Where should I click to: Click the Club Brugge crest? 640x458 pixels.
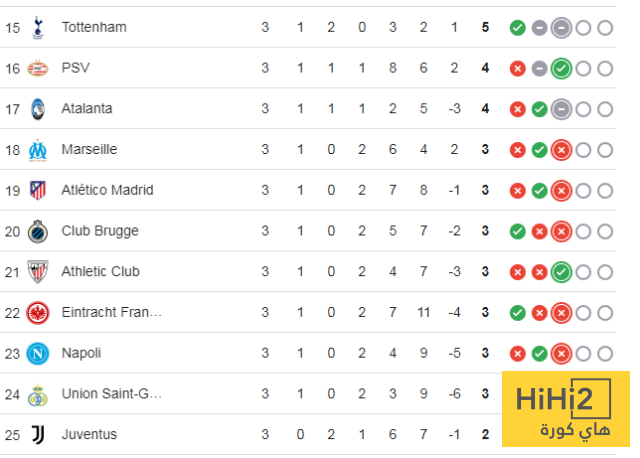click(x=39, y=231)
